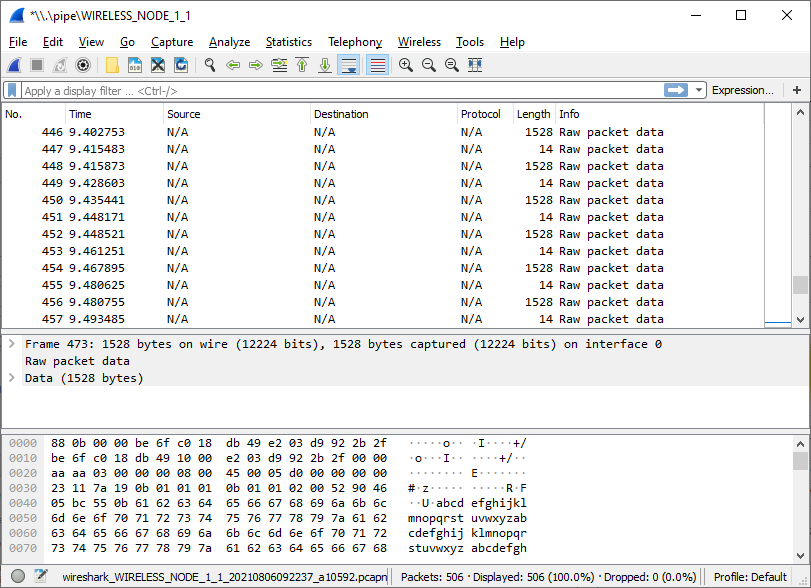Select packet number 457
This screenshot has height=588, width=811.
383,320
